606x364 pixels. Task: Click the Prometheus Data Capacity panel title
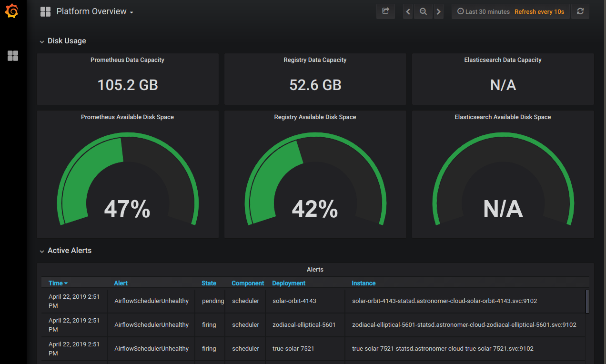(127, 60)
